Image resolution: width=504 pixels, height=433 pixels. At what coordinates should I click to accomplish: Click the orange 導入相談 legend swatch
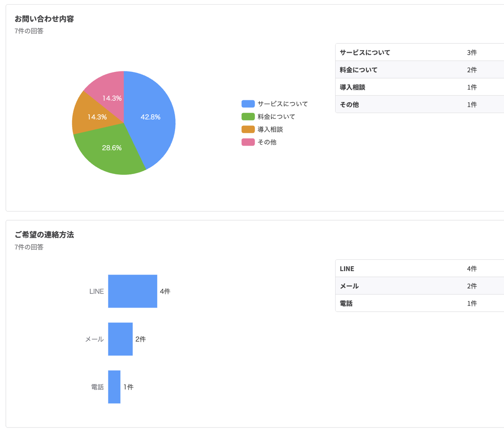tap(248, 129)
